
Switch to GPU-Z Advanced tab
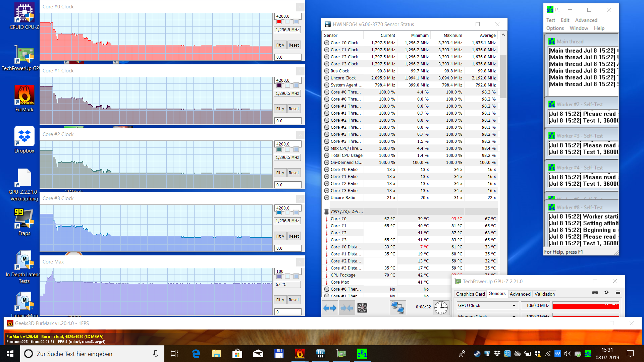(x=520, y=294)
